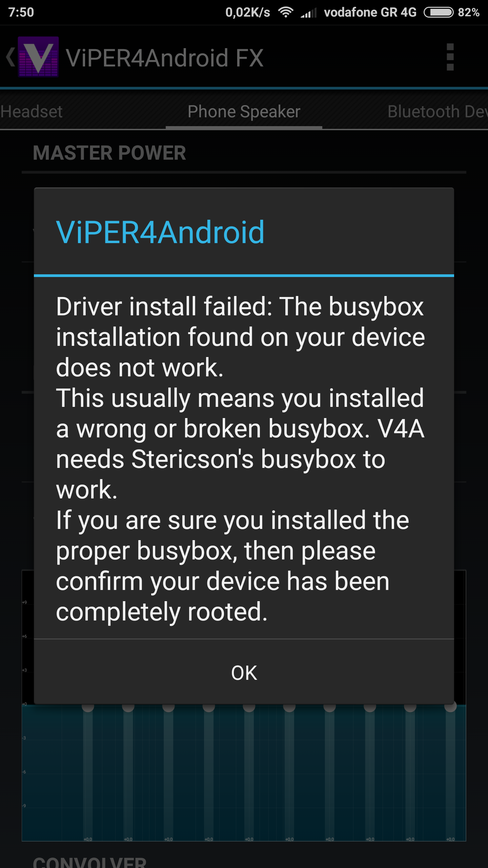Tap the ViPER4Android dialog title
This screenshot has width=488, height=868.
160,232
